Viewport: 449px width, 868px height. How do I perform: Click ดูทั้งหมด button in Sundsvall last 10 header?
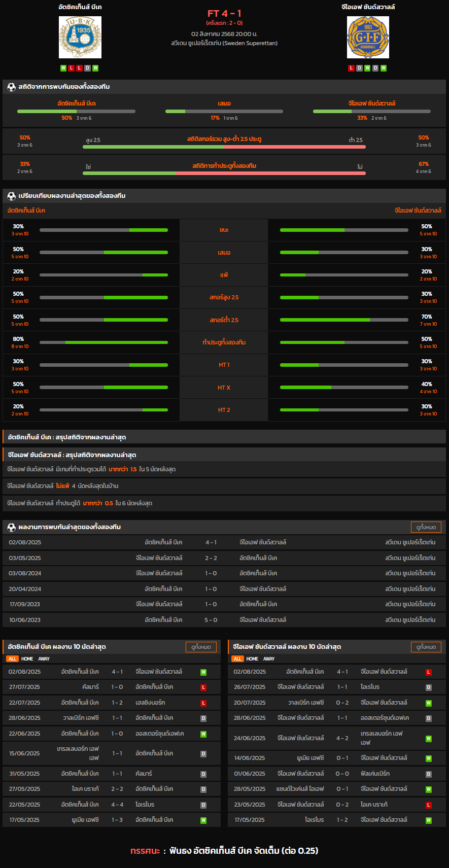(x=426, y=647)
